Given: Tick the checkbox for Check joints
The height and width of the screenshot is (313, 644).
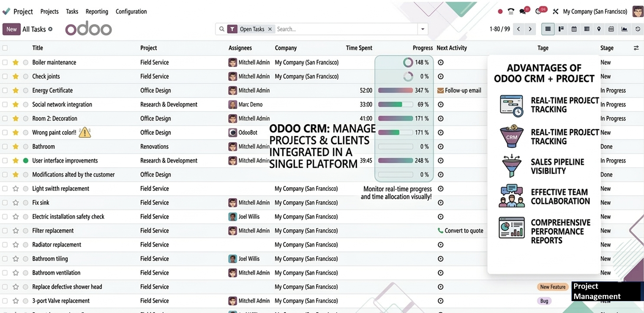Looking at the screenshot, I should [x=5, y=76].
